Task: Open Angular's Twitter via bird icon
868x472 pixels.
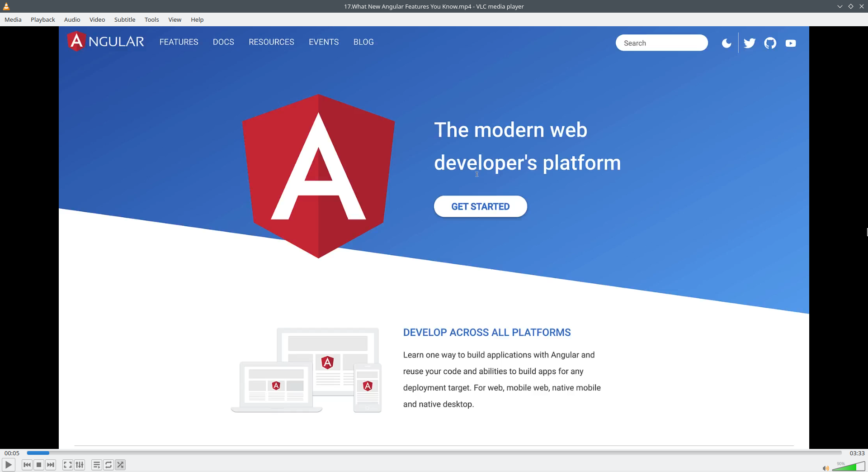Action: (x=750, y=43)
